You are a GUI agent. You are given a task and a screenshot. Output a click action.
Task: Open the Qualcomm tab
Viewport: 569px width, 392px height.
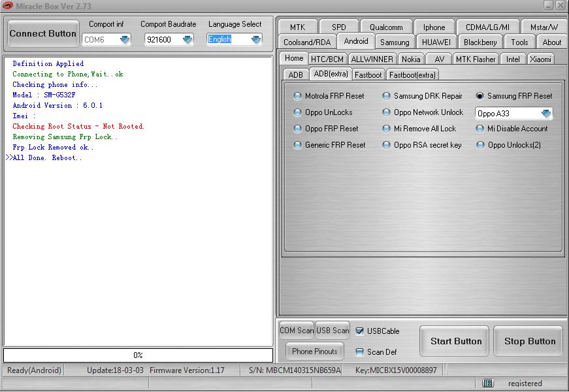[x=386, y=27]
